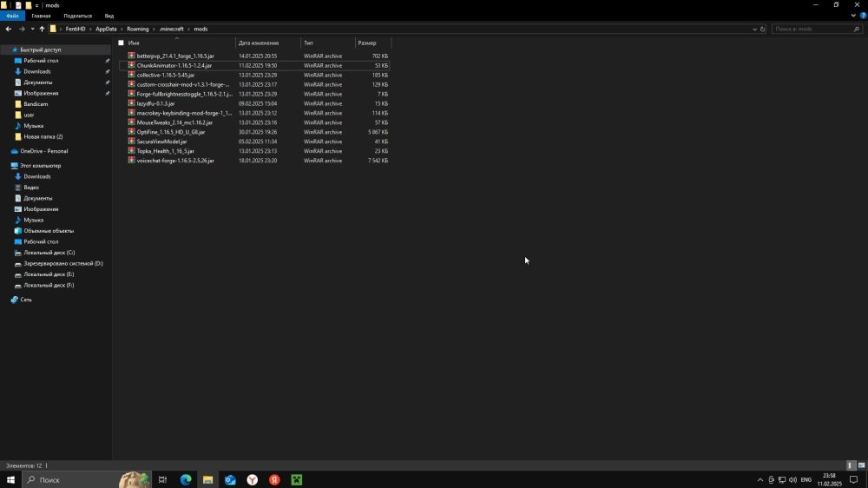868x488 pixels.
Task: Open Explorer help question mark icon
Action: coord(863,16)
